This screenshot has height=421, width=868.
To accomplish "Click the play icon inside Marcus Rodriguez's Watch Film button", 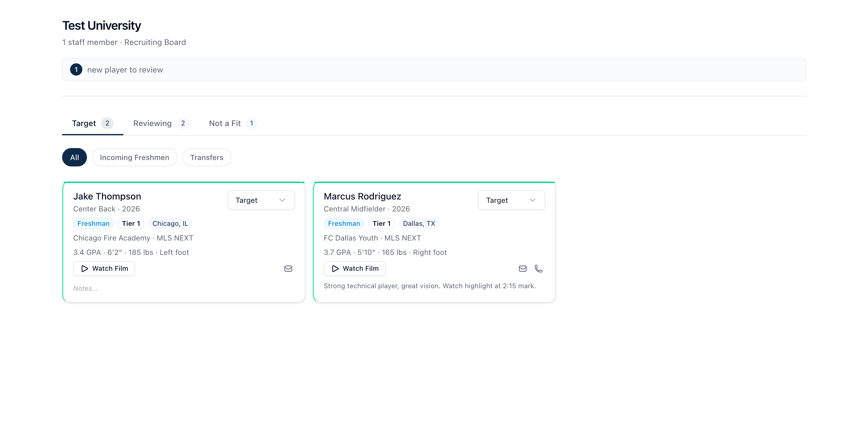I will pyautogui.click(x=335, y=268).
